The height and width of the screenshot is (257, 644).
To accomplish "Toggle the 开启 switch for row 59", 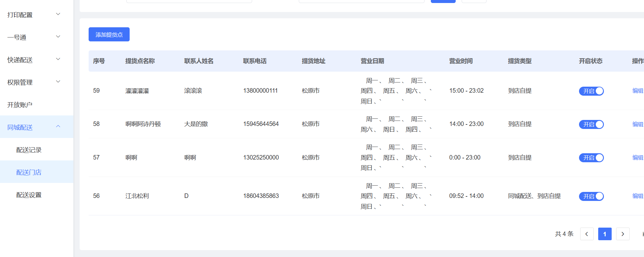I will tap(591, 91).
